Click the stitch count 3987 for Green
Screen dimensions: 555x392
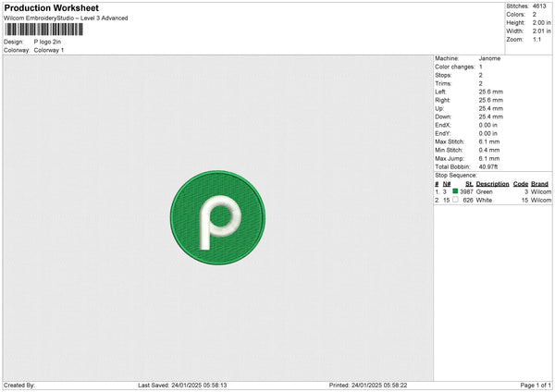tap(466, 192)
